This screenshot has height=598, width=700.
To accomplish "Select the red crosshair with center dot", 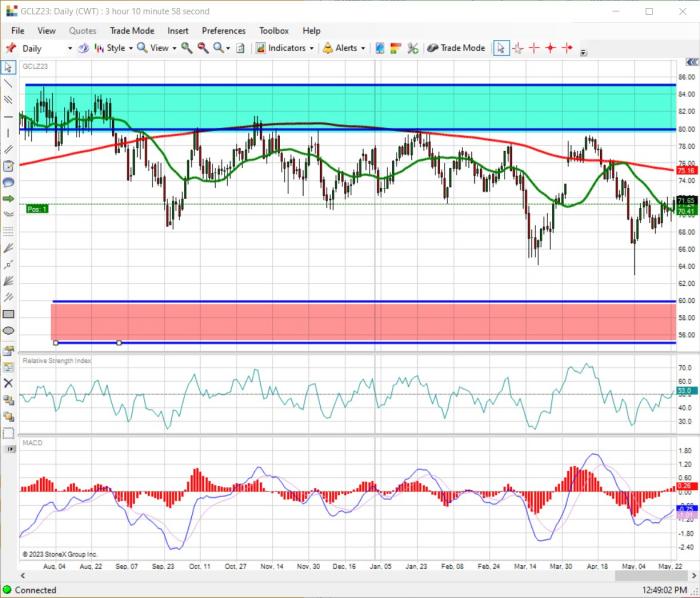I will click(x=551, y=48).
